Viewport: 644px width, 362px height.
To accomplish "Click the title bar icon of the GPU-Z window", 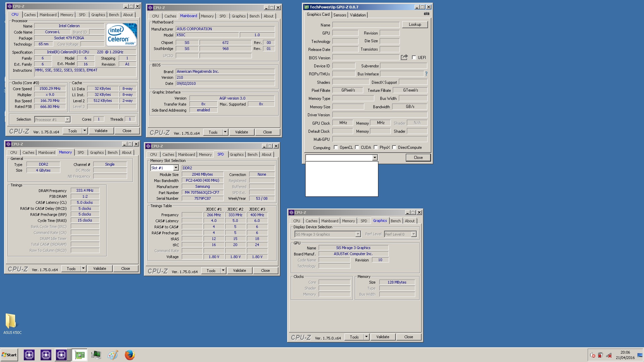I will pos(306,7).
